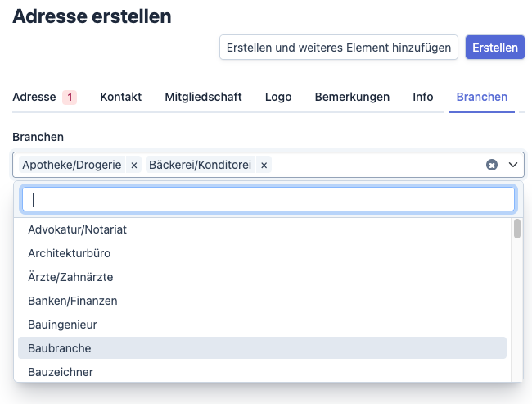Switch to the Bemerkungen tab
The width and height of the screenshot is (532, 404).
click(352, 97)
